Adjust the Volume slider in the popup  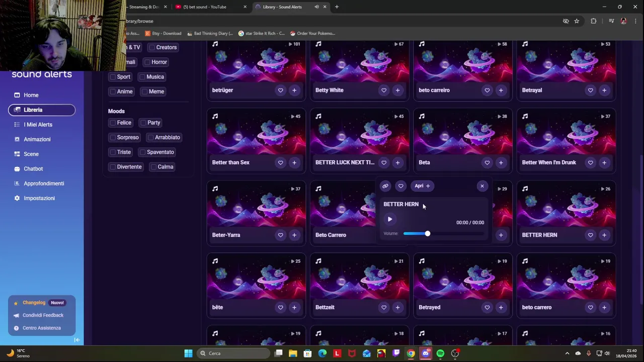443,234
